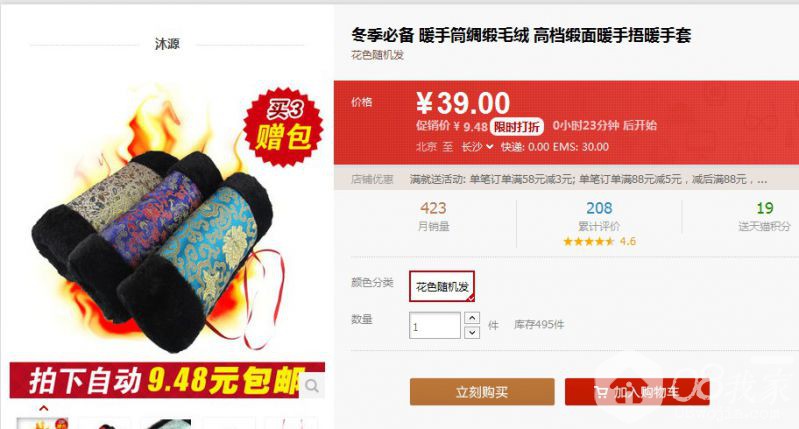Click the 限时打折 discount tag
This screenshot has width=799, height=429.
(517, 126)
